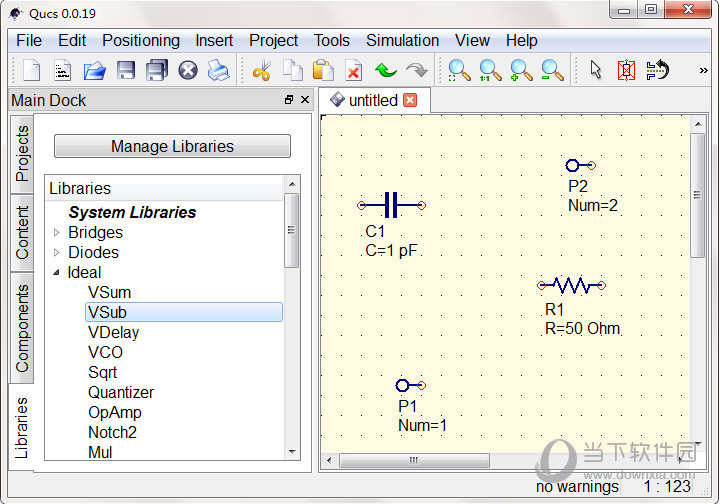Select resistor R1 symbol on schematic
This screenshot has width=720, height=504.
click(571, 286)
